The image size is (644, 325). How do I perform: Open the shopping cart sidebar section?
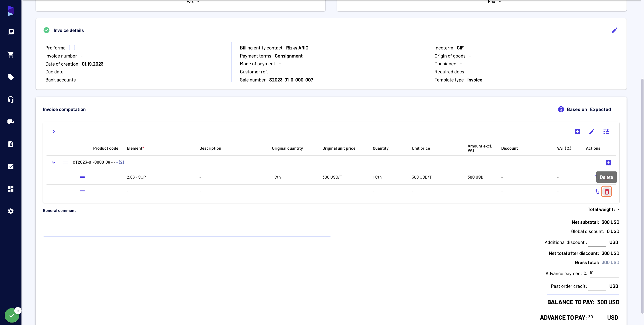(11, 55)
